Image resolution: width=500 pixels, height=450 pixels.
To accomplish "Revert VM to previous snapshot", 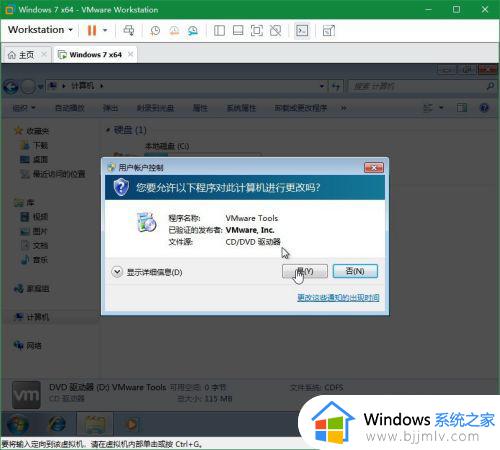I will [174, 31].
